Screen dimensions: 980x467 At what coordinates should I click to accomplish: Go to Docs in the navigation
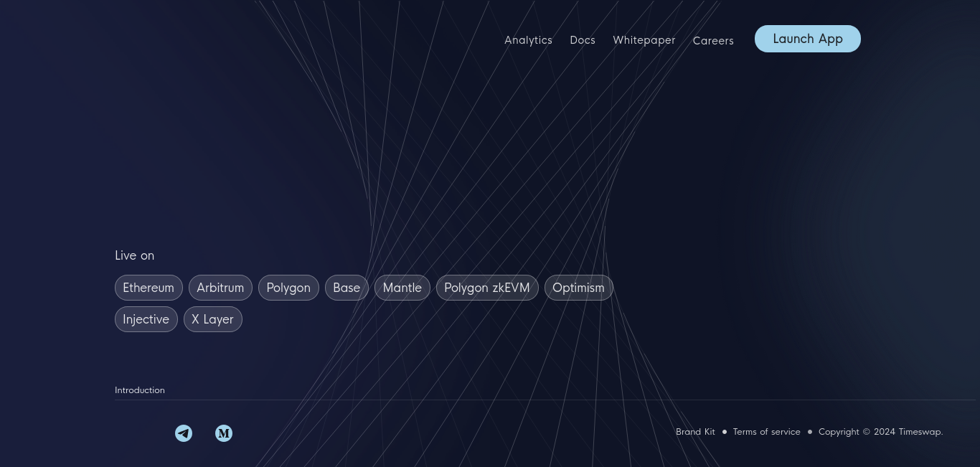point(583,40)
